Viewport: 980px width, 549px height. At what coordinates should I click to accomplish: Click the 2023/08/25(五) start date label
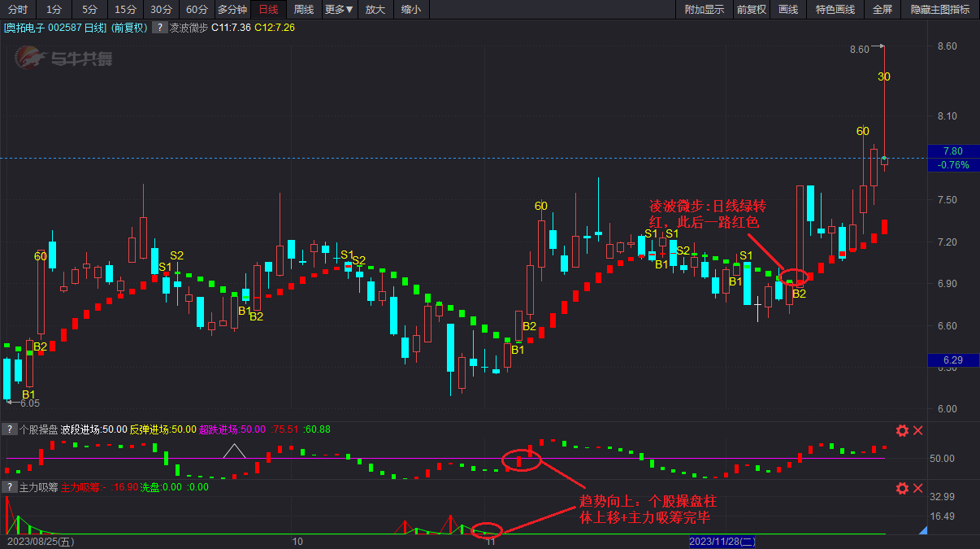[x=39, y=542]
